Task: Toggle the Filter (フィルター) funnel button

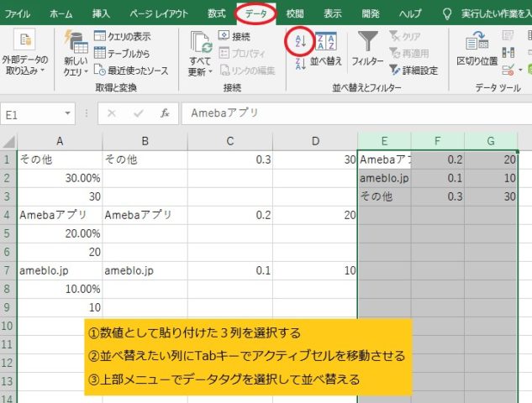Action: pyautogui.click(x=367, y=50)
